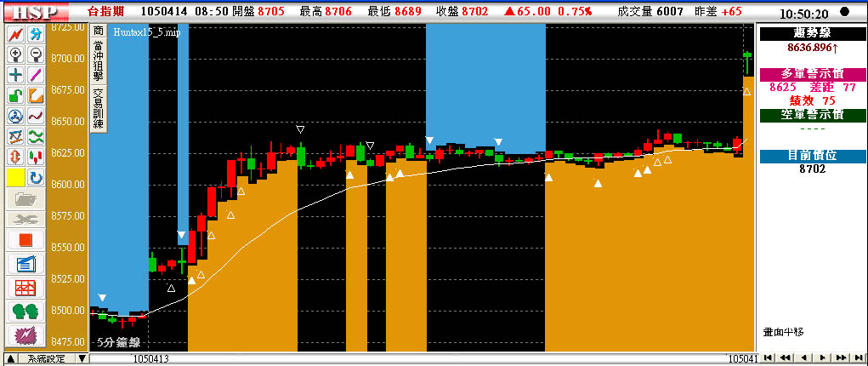
Task: Open the red grid table icon
Action: tap(26, 287)
